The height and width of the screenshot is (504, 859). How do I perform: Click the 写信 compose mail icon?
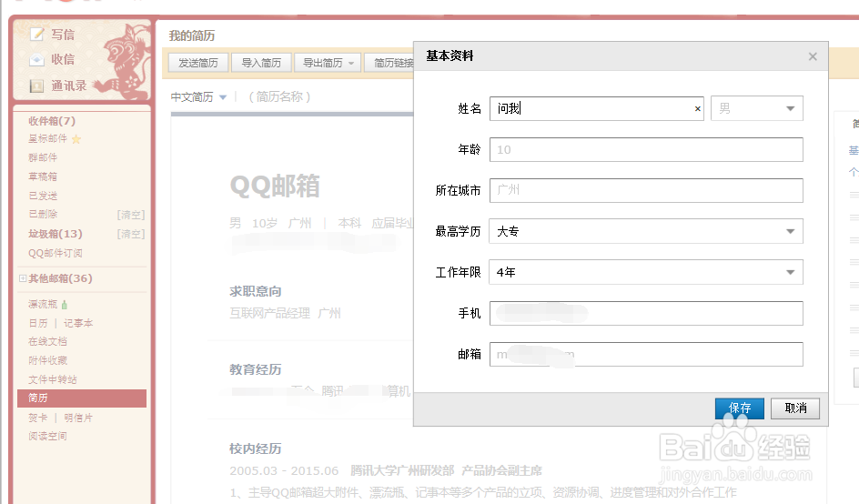pos(36,35)
